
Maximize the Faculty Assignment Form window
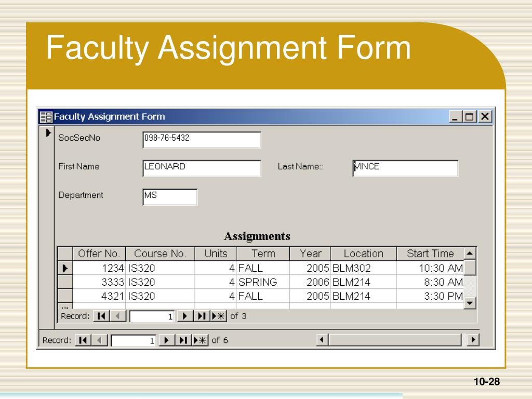pos(469,117)
